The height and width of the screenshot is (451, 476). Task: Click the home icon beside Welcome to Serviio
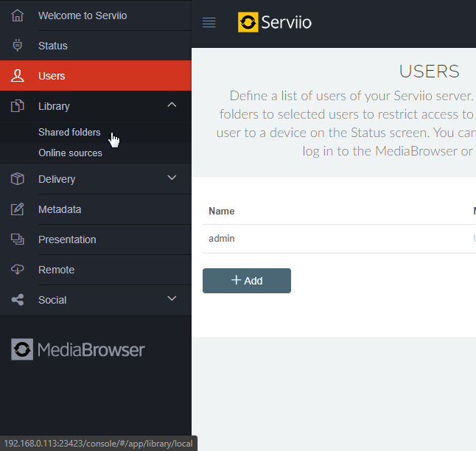(17, 15)
